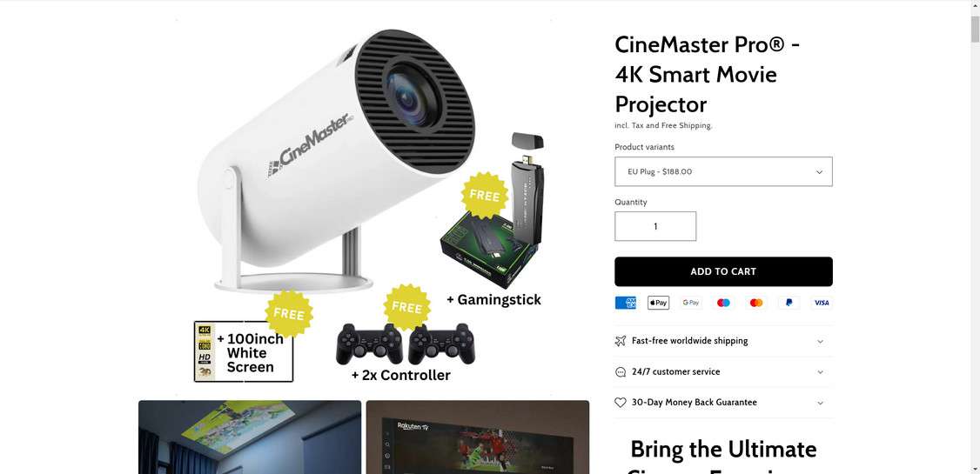Click the Visa payment icon
Screen dimensions: 980x474
pyautogui.click(x=822, y=303)
